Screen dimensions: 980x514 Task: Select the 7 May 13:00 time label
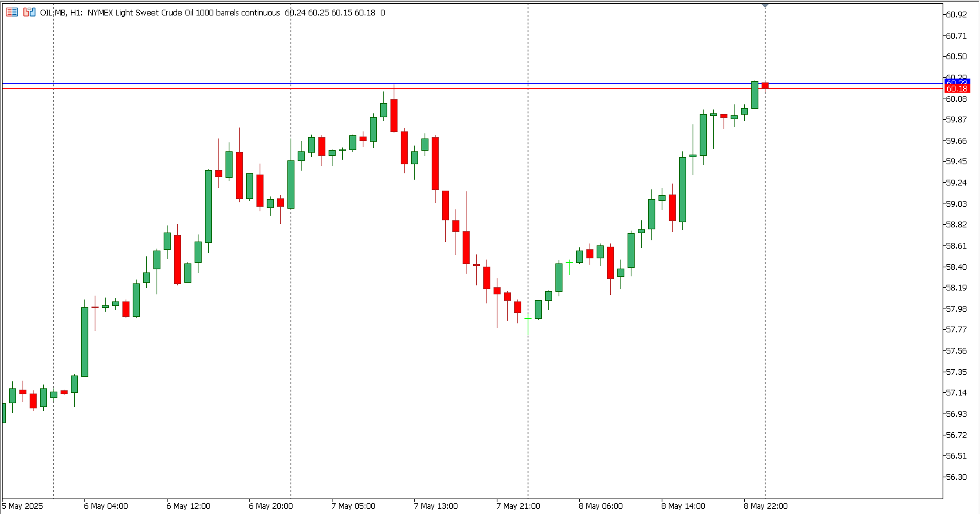coord(436,506)
